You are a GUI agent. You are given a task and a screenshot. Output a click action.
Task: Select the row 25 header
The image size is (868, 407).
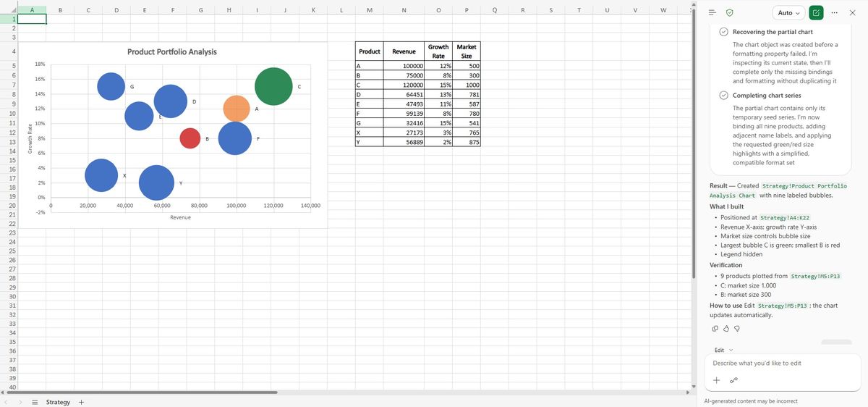tap(8, 251)
